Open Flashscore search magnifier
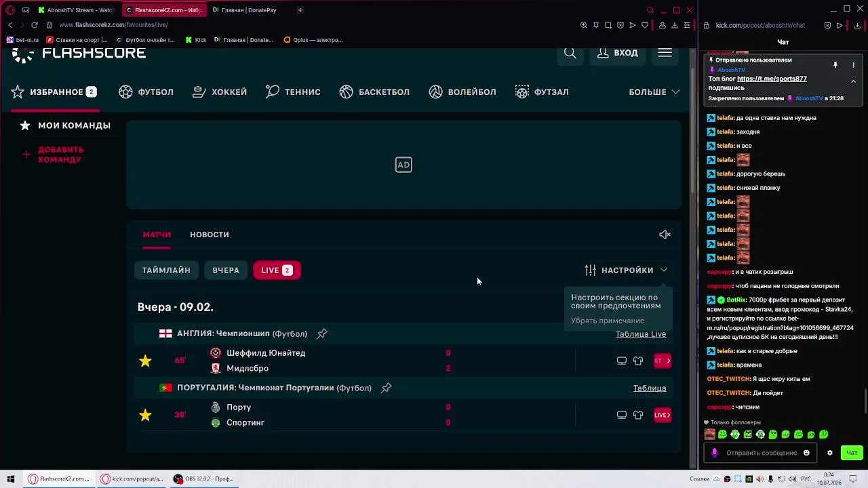 (570, 53)
